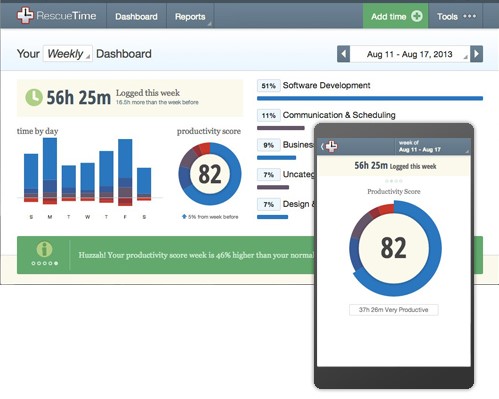Go to previous week with left arrow
This screenshot has width=499, height=399.
(343, 54)
